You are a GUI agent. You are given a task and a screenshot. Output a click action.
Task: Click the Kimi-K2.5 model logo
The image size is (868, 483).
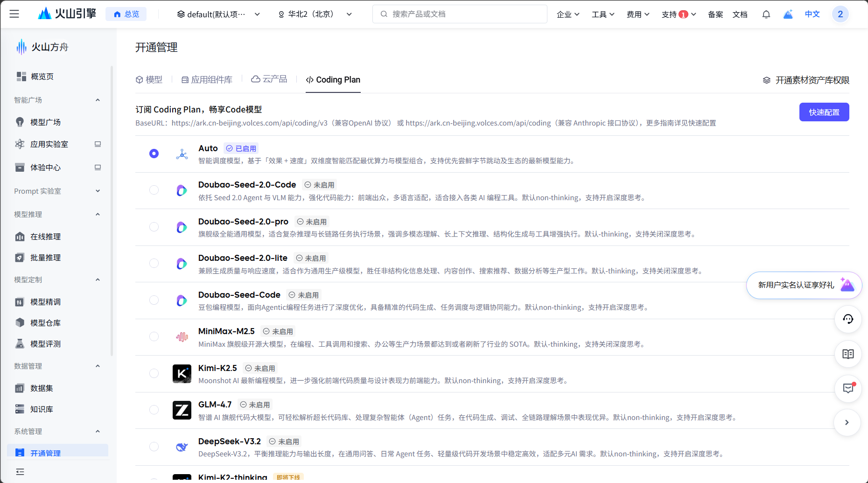[x=182, y=374]
